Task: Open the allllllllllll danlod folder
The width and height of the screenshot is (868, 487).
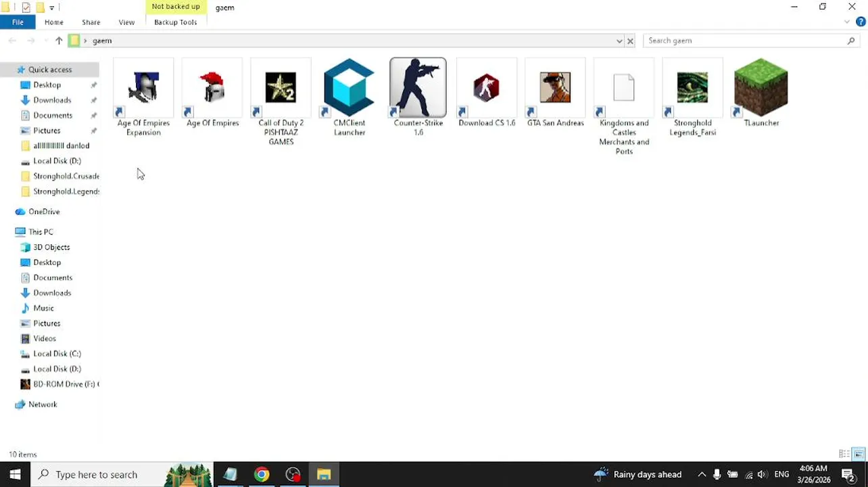Action: 61,145
